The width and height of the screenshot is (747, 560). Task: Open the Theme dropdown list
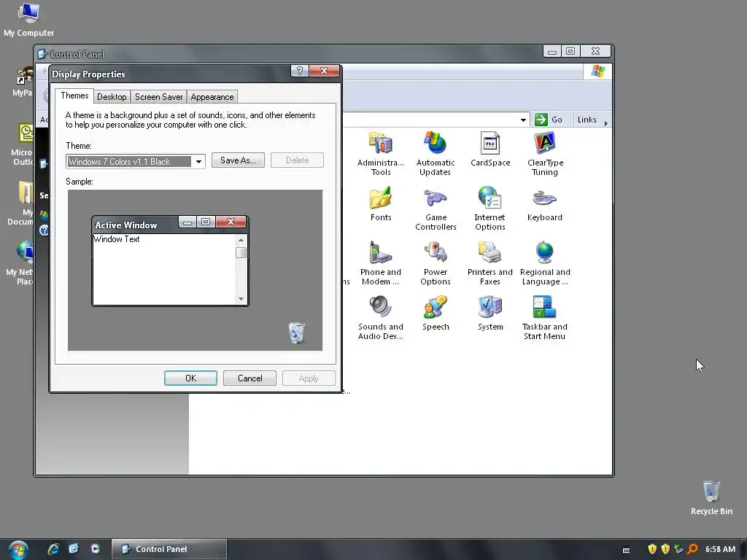(x=198, y=161)
